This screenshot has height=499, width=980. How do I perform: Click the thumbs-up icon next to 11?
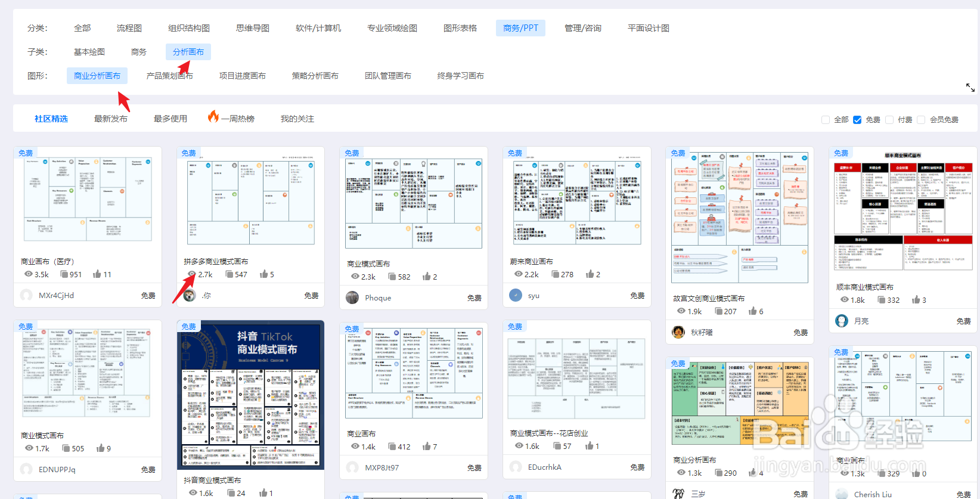(97, 274)
